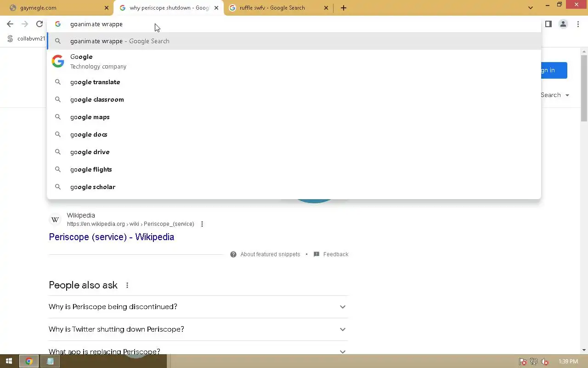588x368 pixels.
Task: Click the taskbar clock 1:39 PM
Action: pyautogui.click(x=568, y=362)
